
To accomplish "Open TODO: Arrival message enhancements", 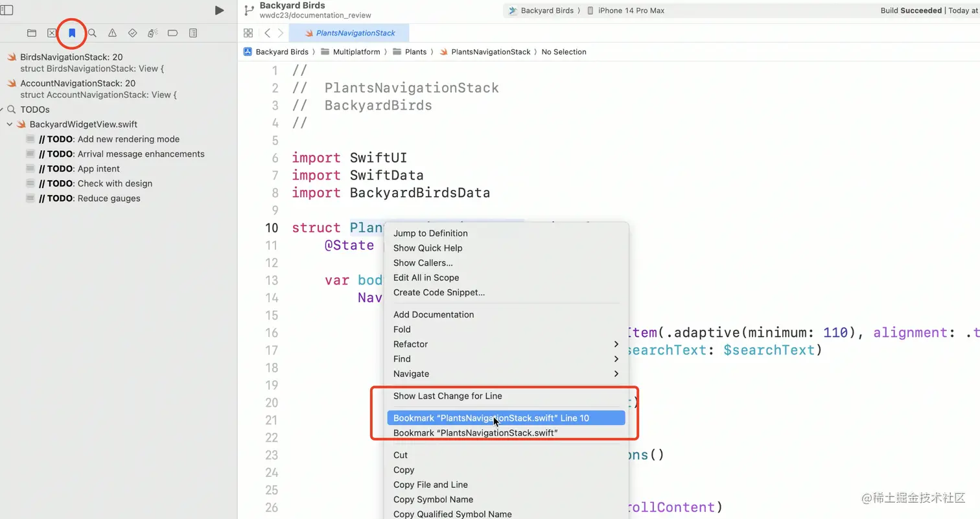I will 121,154.
